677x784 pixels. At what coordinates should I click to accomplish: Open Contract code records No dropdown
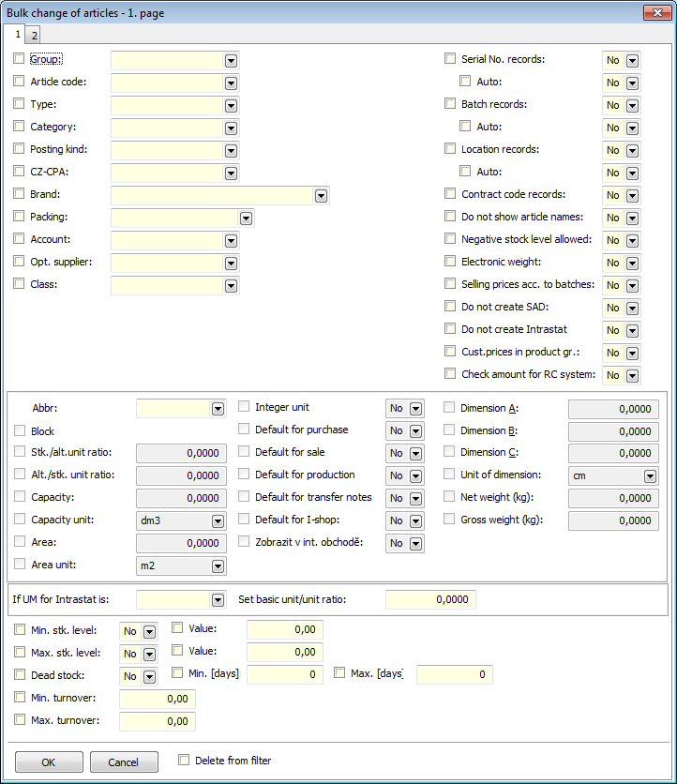pos(632,195)
